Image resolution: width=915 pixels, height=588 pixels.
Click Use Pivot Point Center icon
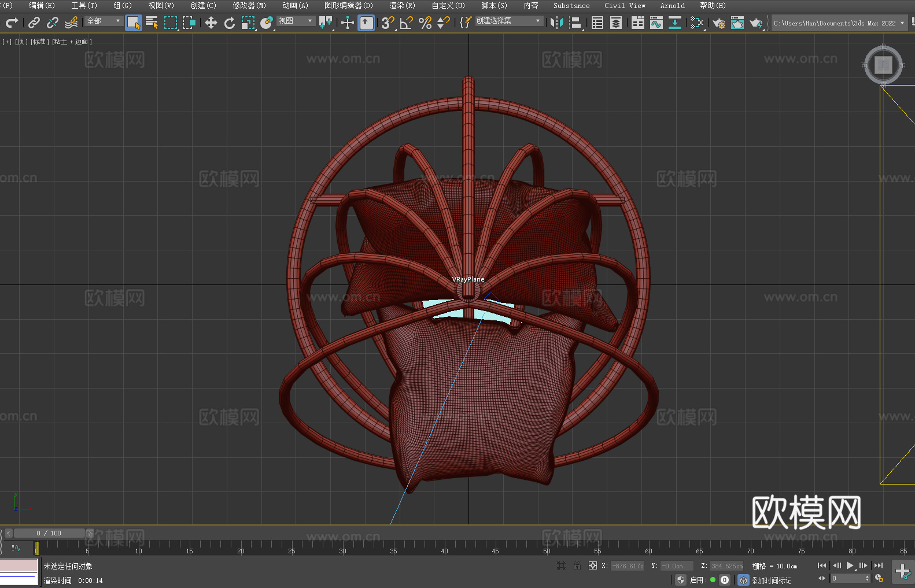pos(326,23)
